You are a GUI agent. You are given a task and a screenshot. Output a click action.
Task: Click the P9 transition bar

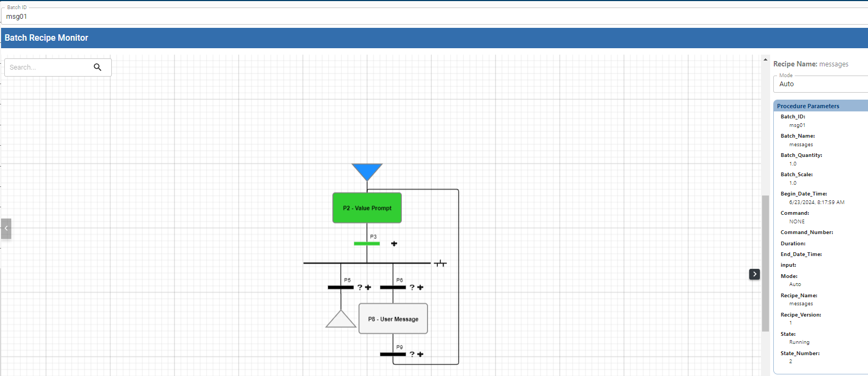393,354
